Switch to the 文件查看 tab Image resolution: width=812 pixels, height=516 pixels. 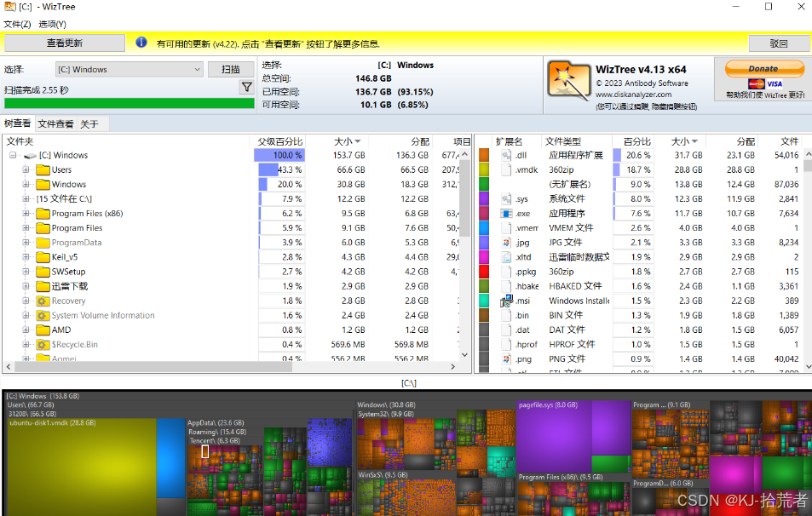pos(55,123)
